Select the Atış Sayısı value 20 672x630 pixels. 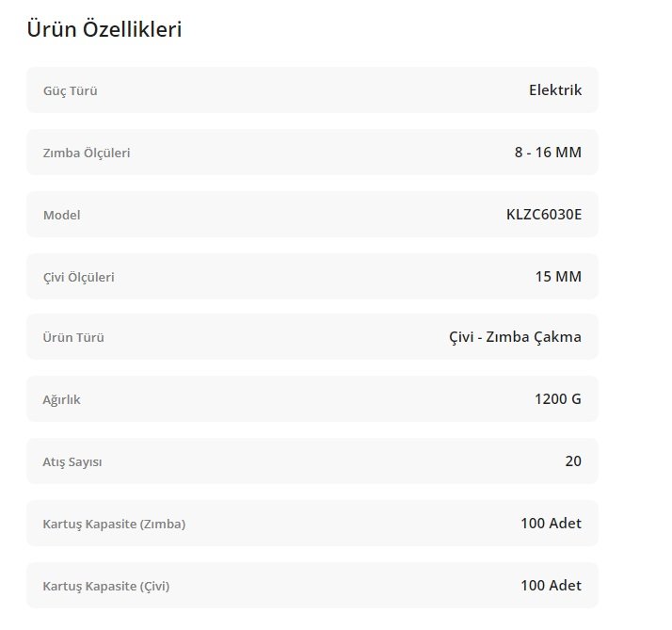[x=573, y=461]
